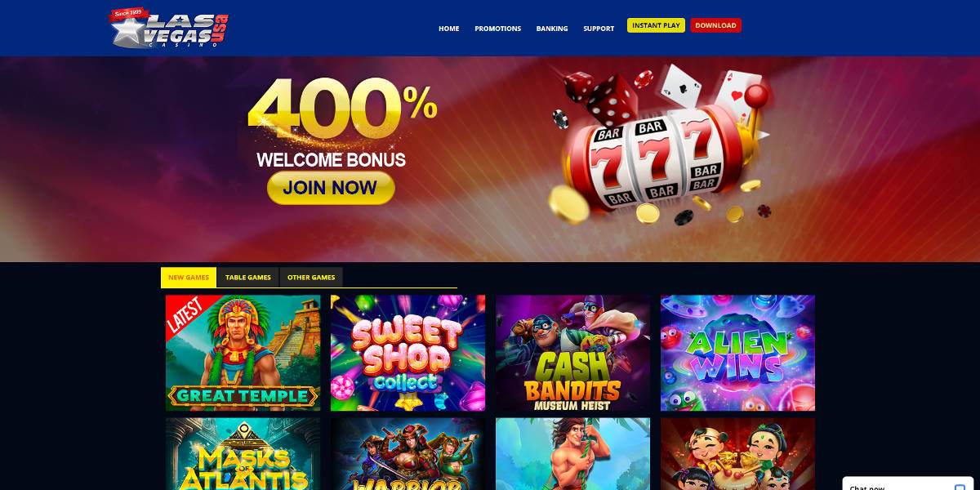The image size is (980, 490).
Task: Open the chat widget icon
Action: 960,488
